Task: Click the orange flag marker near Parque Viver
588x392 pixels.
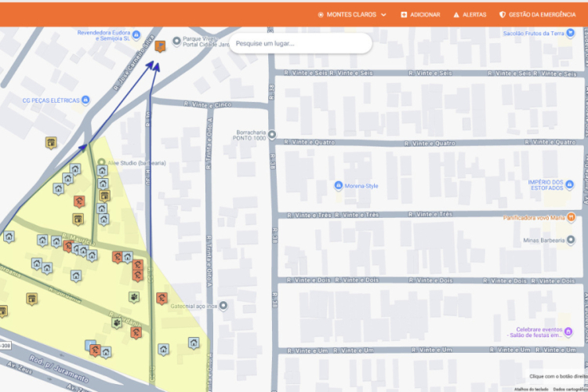Action: 160,46
